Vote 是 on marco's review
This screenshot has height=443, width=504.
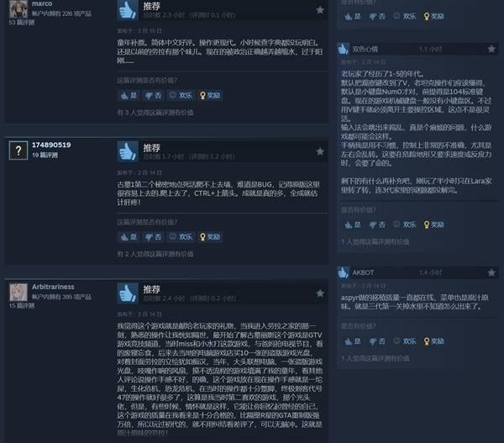point(129,96)
